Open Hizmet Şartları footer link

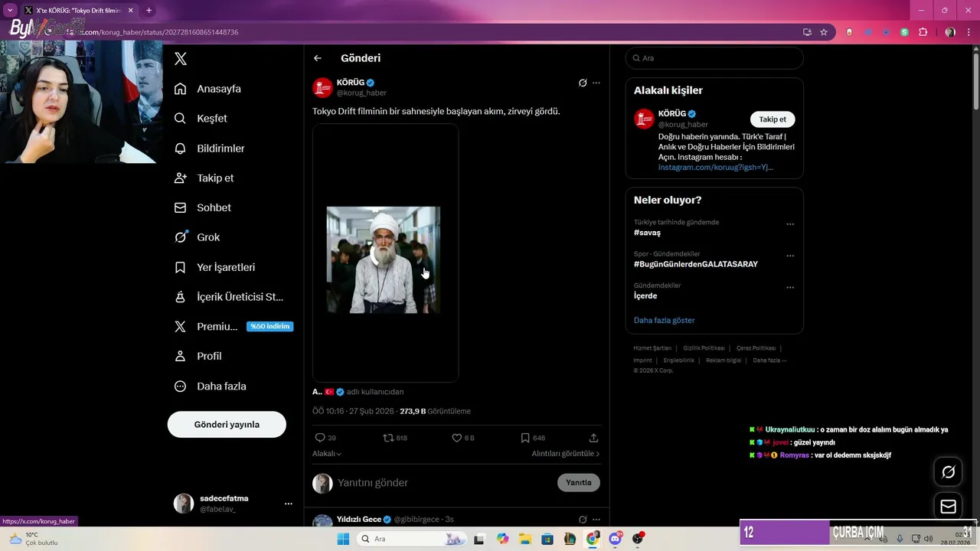(652, 348)
